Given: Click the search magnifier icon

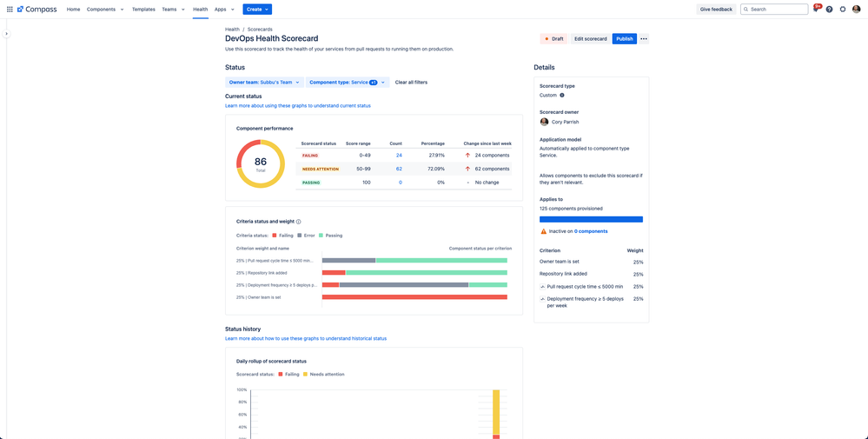Looking at the screenshot, I should 746,10.
